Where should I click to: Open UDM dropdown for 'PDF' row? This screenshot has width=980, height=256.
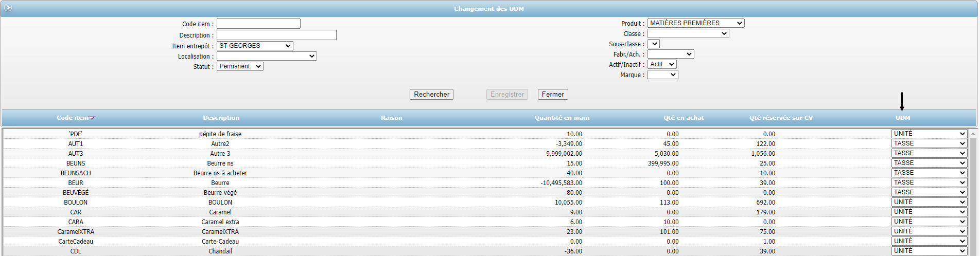(x=929, y=134)
